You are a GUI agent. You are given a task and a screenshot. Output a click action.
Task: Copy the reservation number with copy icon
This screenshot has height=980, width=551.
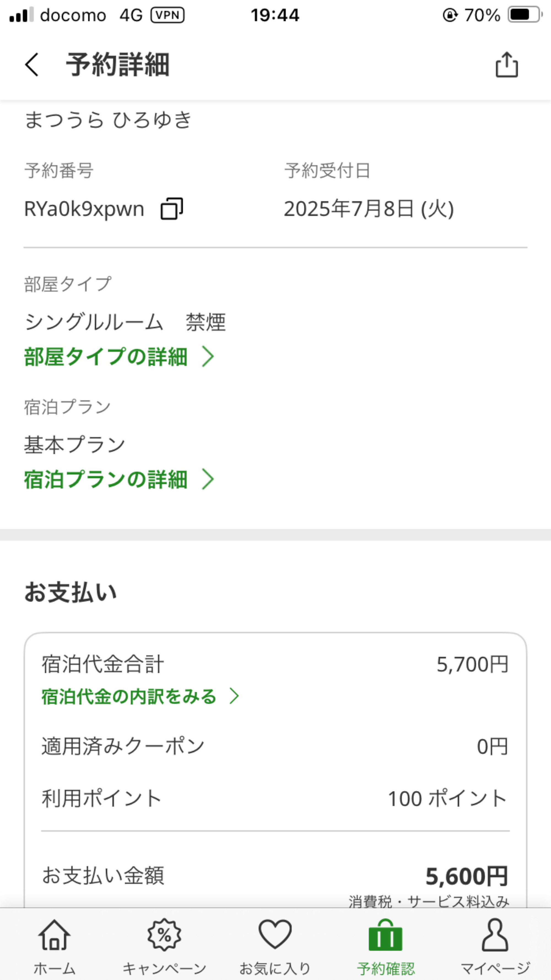click(172, 209)
